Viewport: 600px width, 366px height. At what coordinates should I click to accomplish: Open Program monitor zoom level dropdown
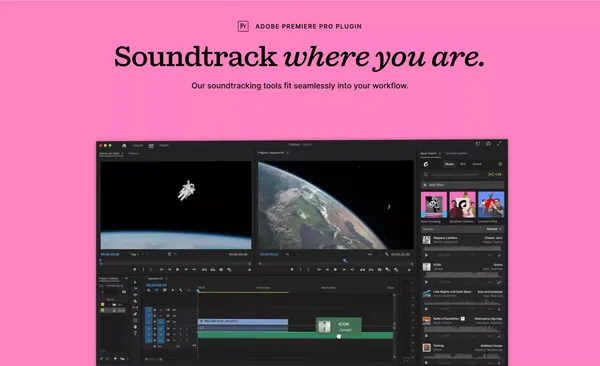click(292, 254)
